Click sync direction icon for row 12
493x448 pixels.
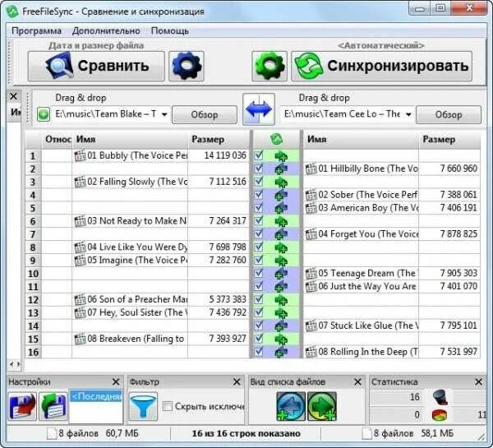[281, 300]
